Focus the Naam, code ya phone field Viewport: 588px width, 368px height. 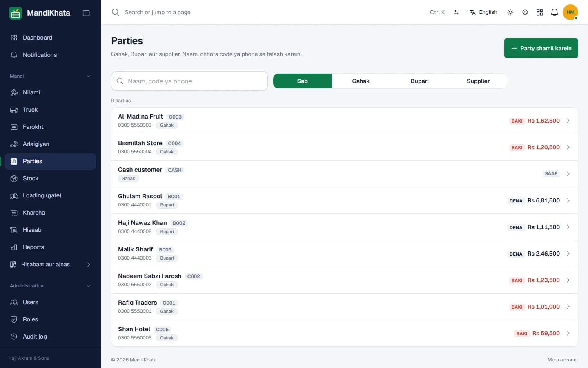click(189, 81)
